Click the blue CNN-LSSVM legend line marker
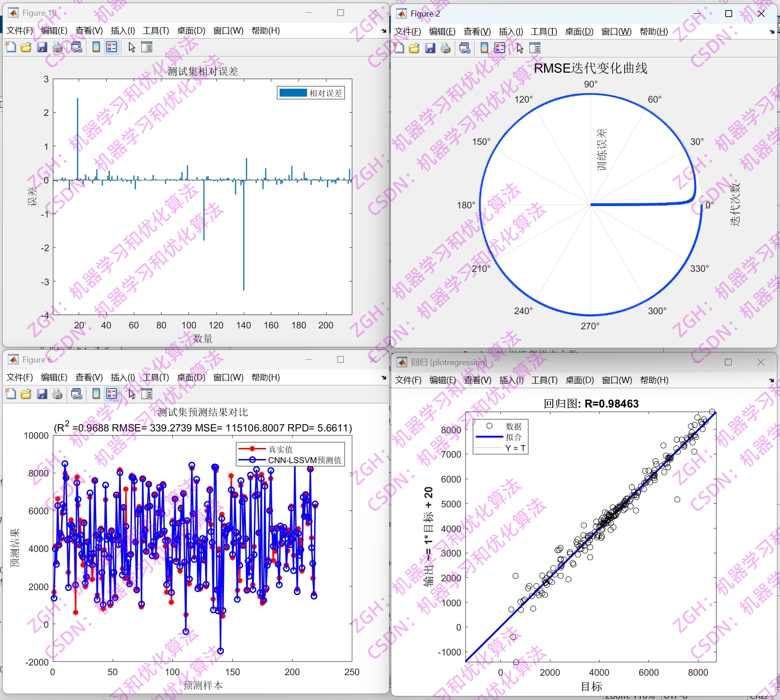This screenshot has width=780, height=700. pos(252,459)
